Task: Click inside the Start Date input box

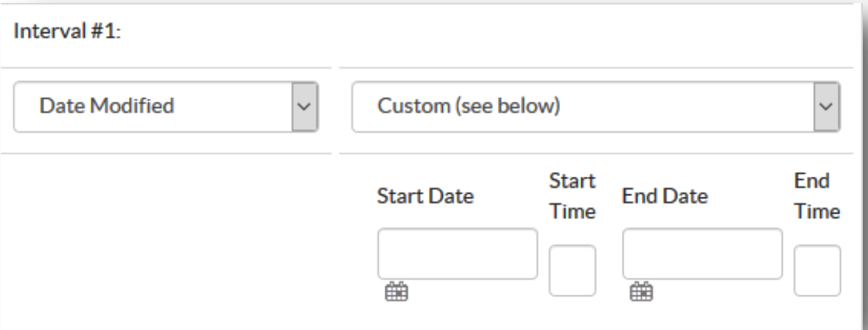Action: pyautogui.click(x=458, y=253)
